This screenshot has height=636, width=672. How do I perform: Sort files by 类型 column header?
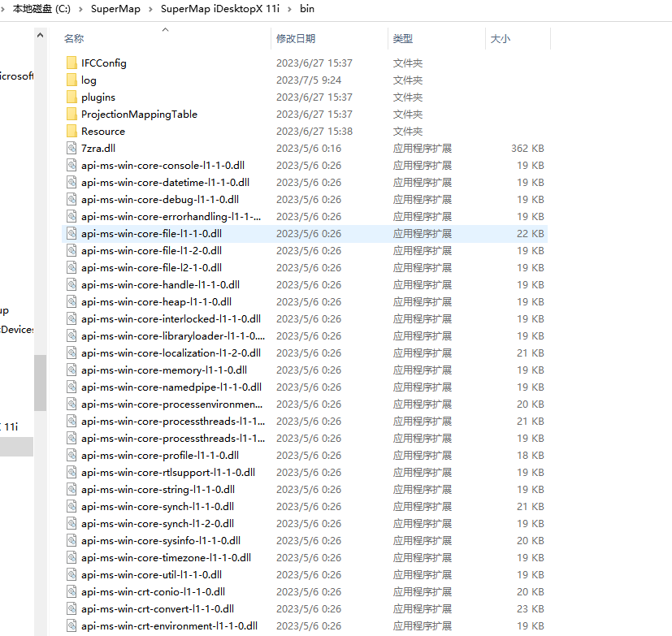tap(403, 38)
